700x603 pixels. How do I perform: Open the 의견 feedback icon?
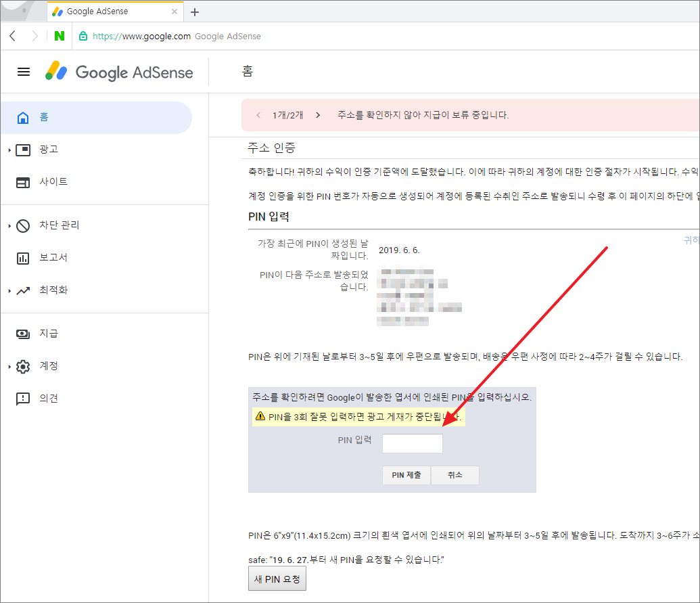click(23, 399)
